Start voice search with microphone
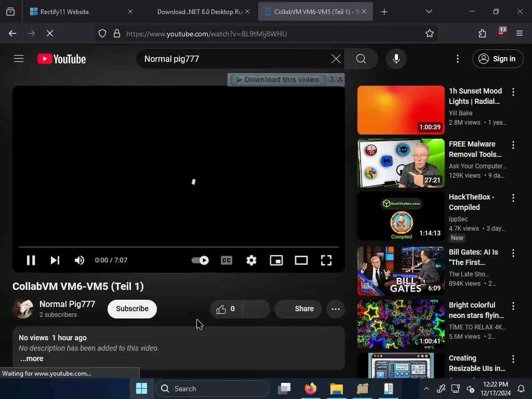532x399 pixels. pyautogui.click(x=396, y=59)
